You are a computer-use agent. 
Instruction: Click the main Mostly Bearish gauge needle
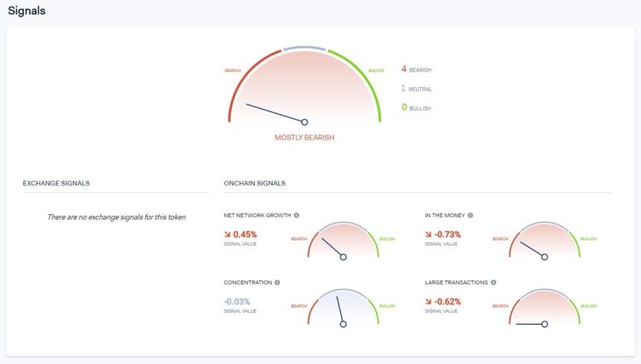point(276,113)
